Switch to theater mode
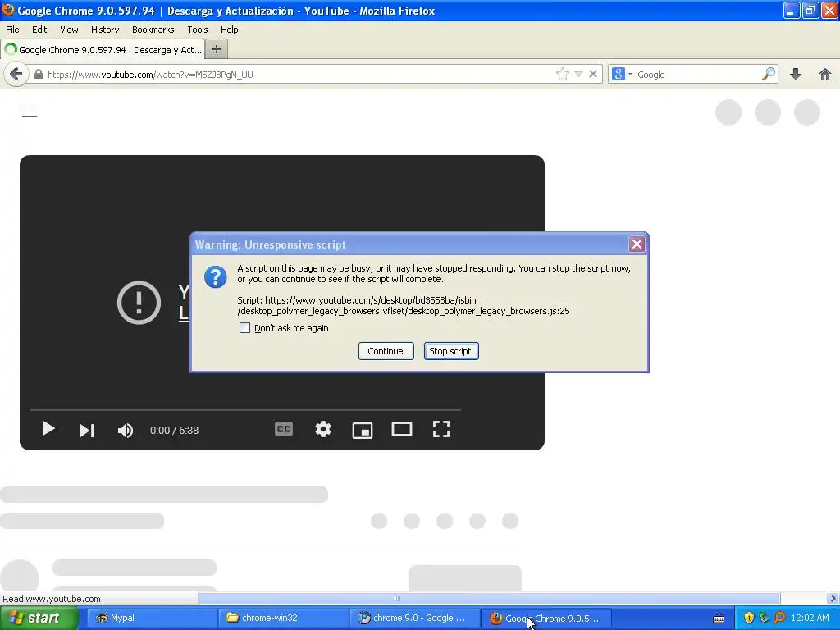Screen dimensions: 840x630 402,429
